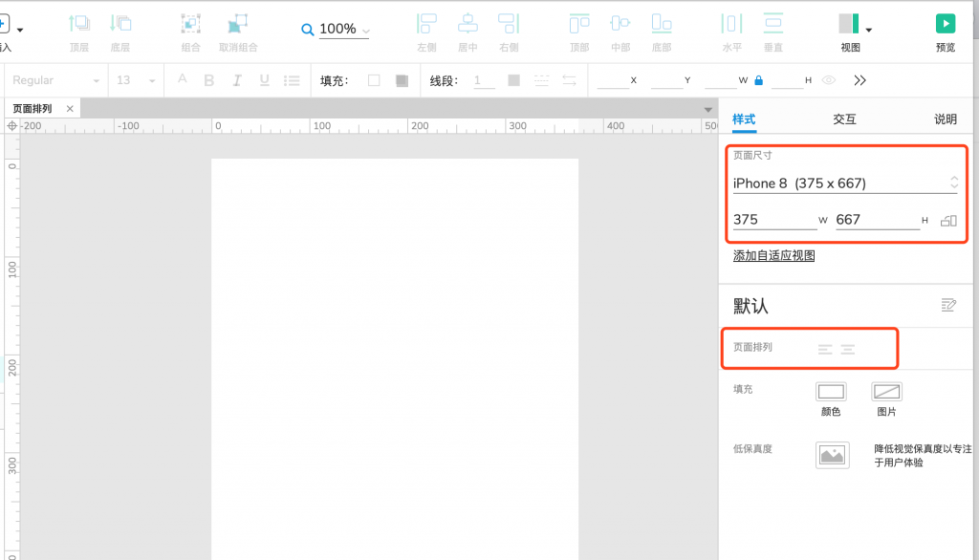Click the green Preview (预览) play button
Screen dimensions: 979x560
tap(945, 24)
